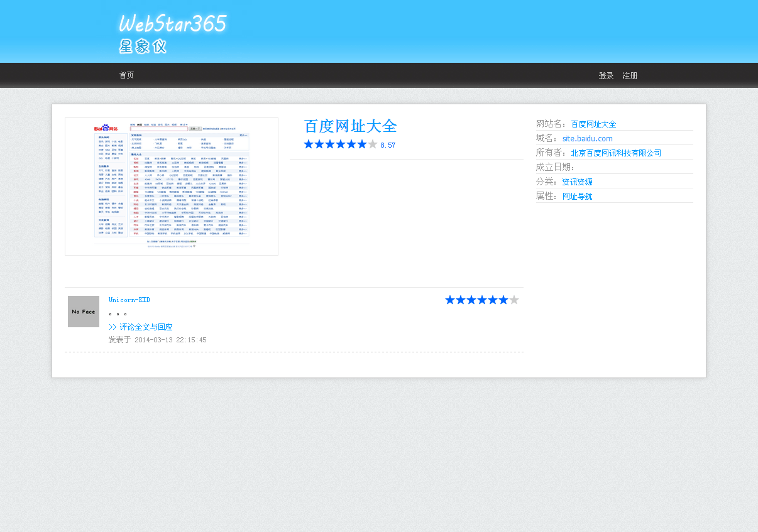Image resolution: width=758 pixels, height=532 pixels.
Task: Click the Baidu site screenshot thumbnail
Action: (x=172, y=187)
